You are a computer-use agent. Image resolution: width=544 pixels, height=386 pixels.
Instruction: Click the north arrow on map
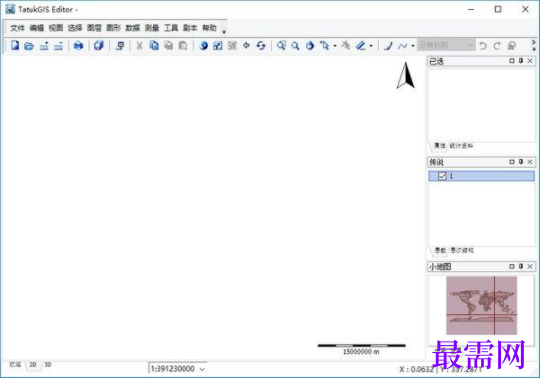coord(406,75)
